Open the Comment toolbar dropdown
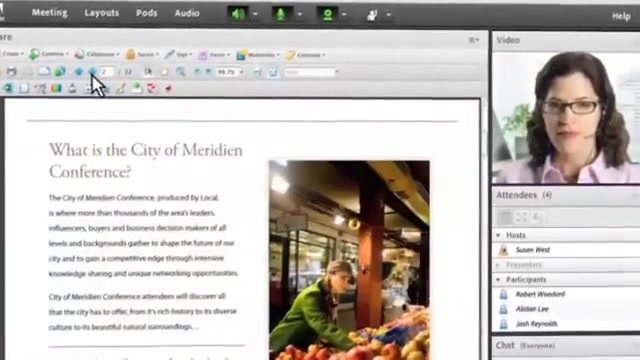This screenshot has width=640, height=360. (305, 55)
